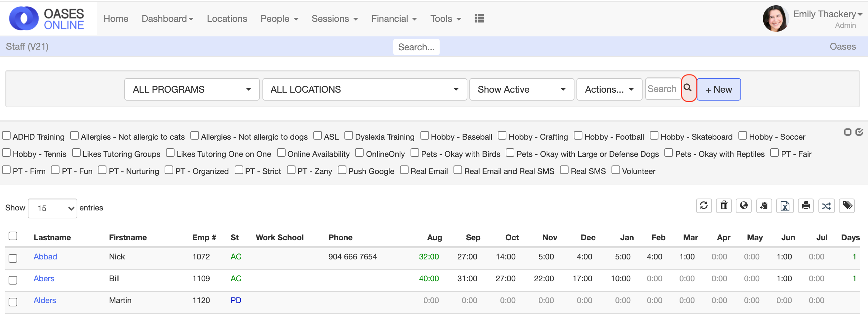The image size is (868, 315).
Task: Enable the ADHD Training filter checkbox
Action: pos(6,136)
